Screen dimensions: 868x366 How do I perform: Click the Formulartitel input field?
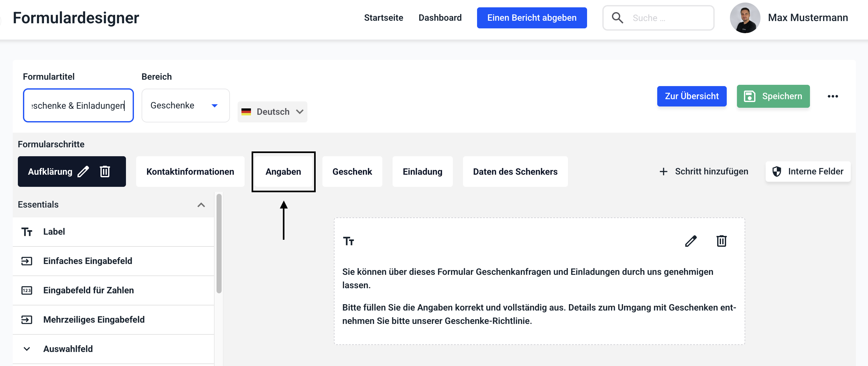78,106
